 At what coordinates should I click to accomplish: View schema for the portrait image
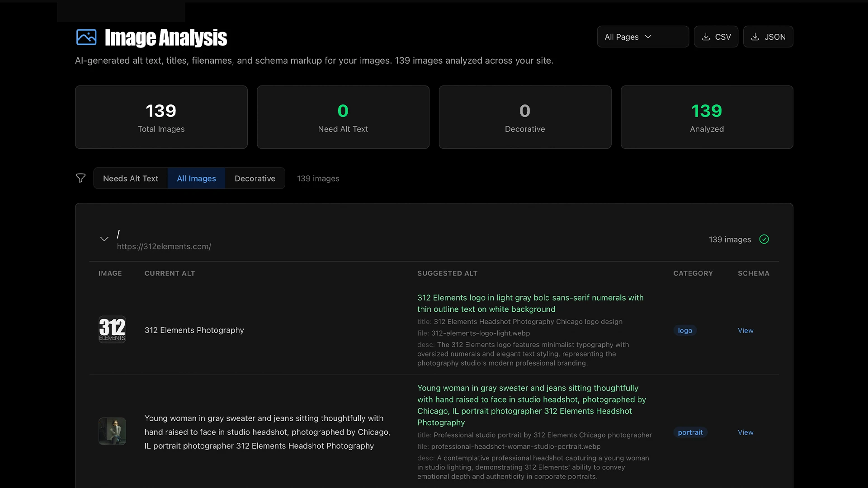pyautogui.click(x=745, y=432)
